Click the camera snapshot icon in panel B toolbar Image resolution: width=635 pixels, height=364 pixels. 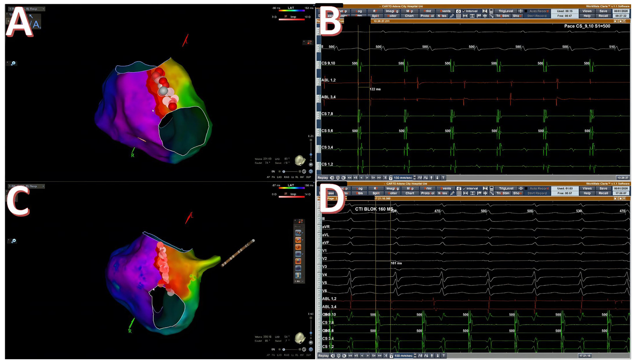[458, 11]
